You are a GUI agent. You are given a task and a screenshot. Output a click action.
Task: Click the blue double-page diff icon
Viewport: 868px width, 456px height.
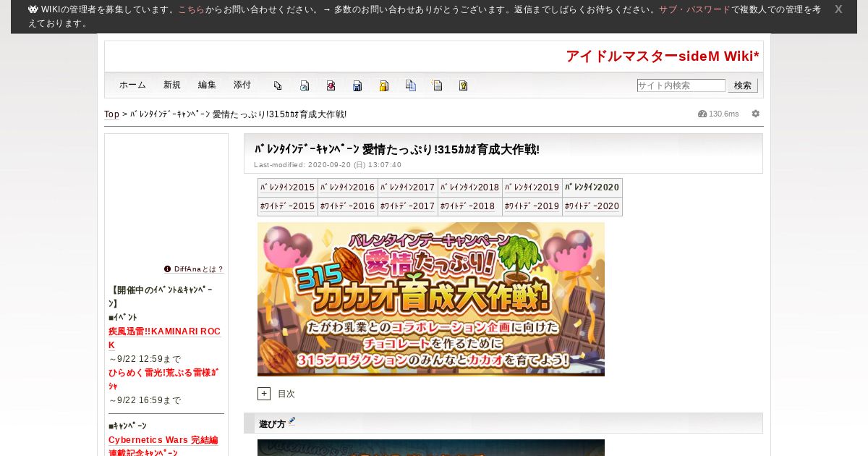click(x=411, y=85)
